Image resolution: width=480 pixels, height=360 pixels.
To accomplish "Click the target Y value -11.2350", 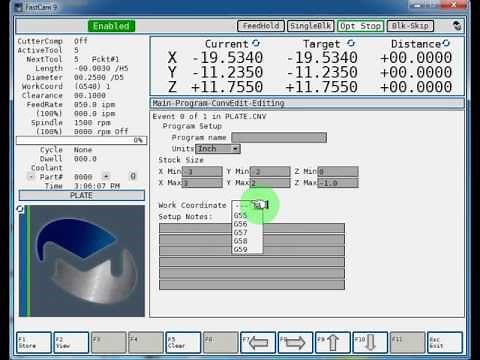I will pyautogui.click(x=322, y=72).
